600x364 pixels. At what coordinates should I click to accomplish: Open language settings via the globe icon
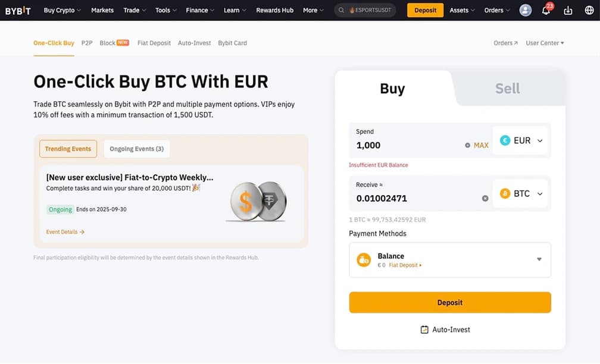(589, 10)
